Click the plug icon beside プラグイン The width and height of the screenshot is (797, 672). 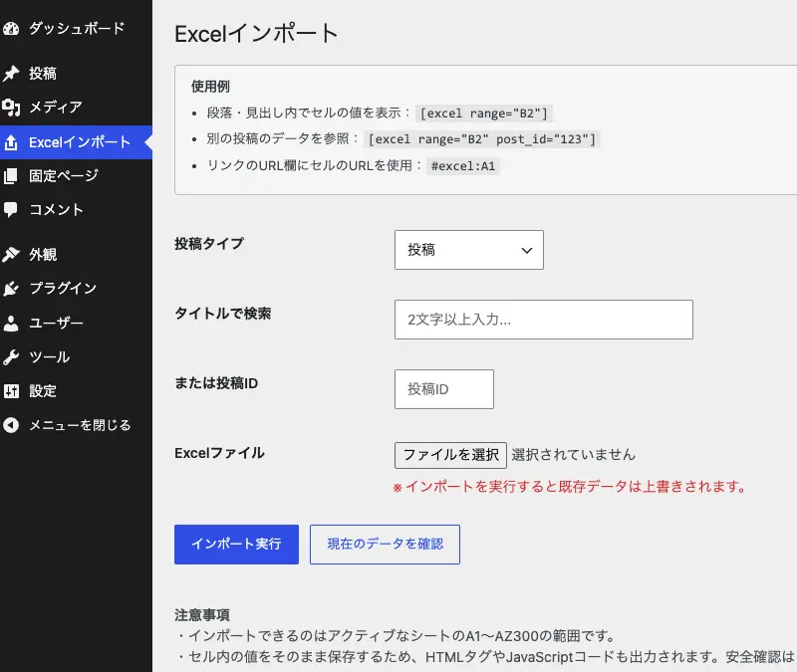pyautogui.click(x=11, y=289)
